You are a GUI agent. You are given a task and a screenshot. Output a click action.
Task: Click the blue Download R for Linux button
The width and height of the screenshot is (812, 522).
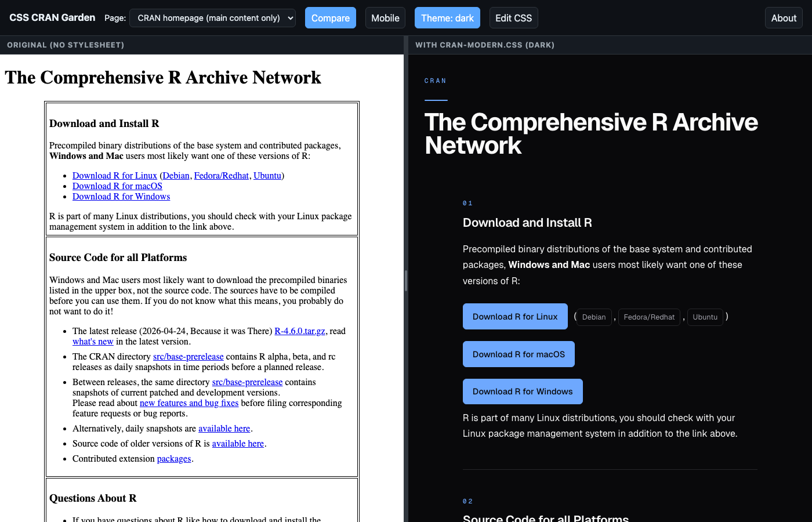pos(515,317)
